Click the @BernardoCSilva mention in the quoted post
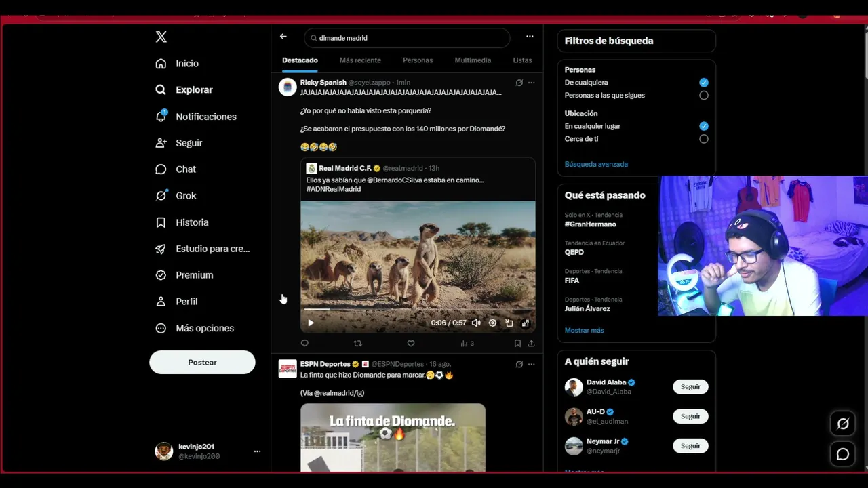The image size is (868, 488). [395, 180]
